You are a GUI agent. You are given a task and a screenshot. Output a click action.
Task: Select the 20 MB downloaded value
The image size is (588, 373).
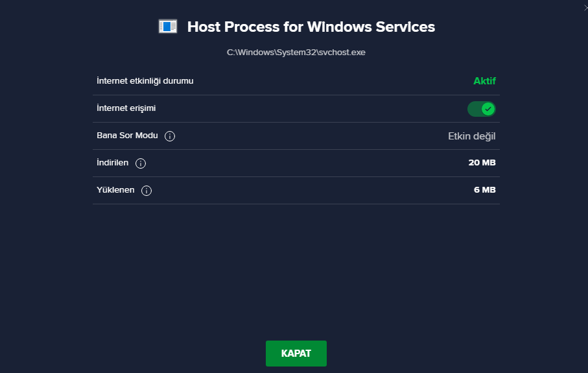[482, 162]
